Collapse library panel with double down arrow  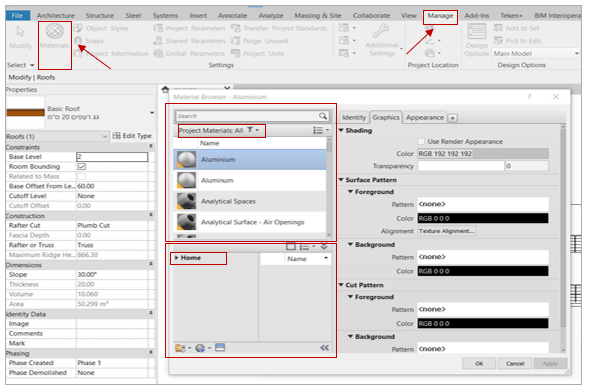coord(324,246)
